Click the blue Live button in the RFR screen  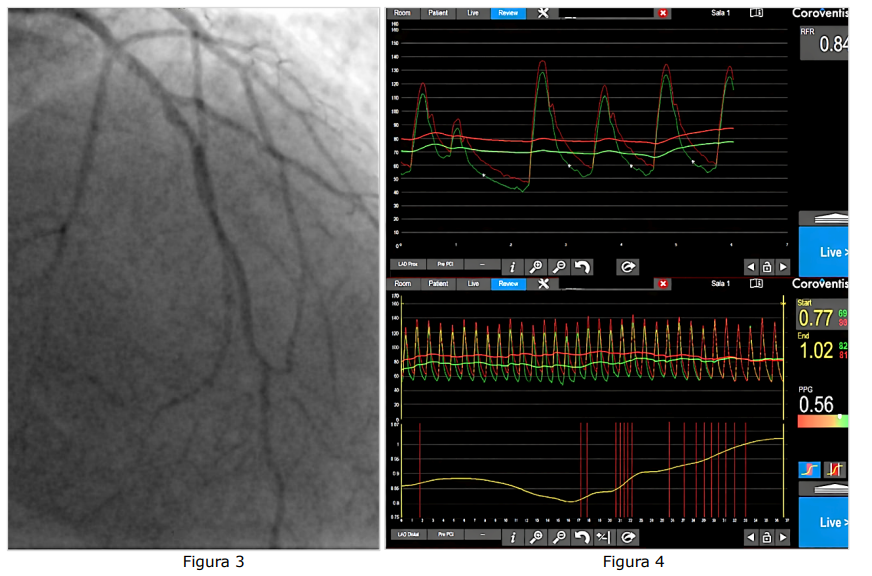tap(824, 252)
